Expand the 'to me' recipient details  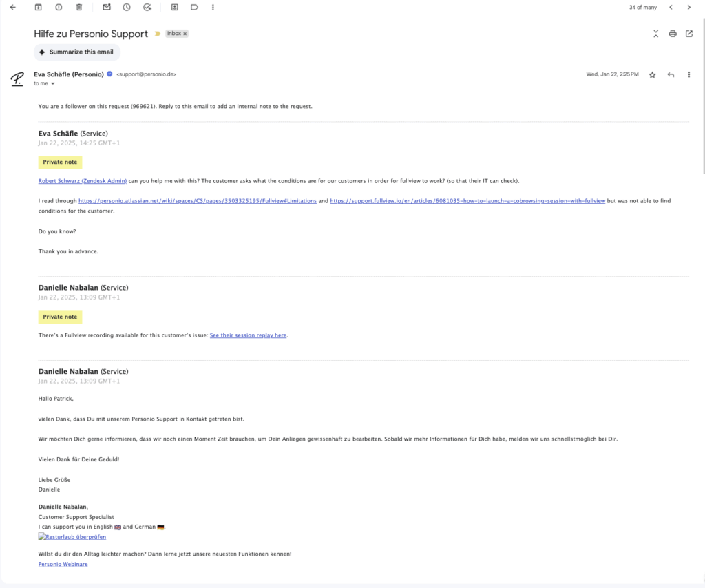click(52, 84)
